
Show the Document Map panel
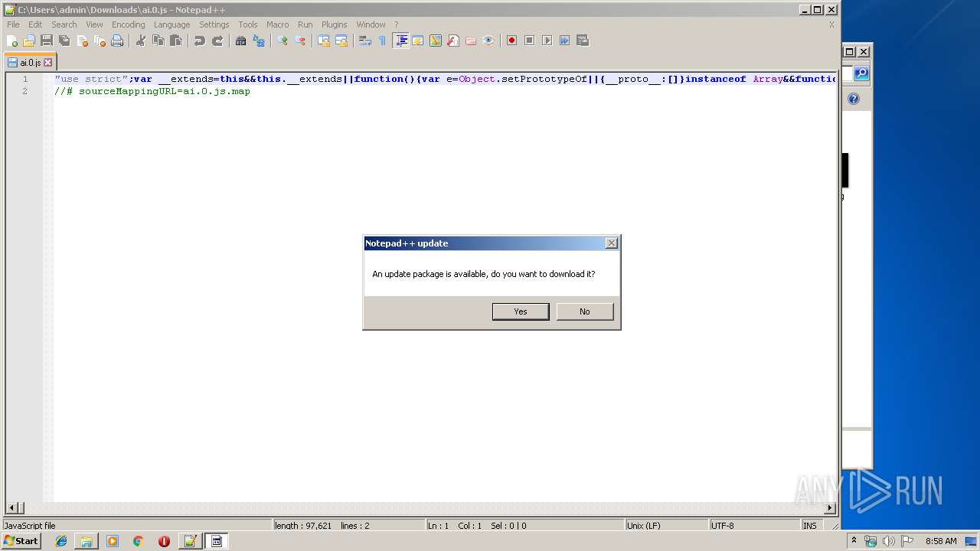436,41
